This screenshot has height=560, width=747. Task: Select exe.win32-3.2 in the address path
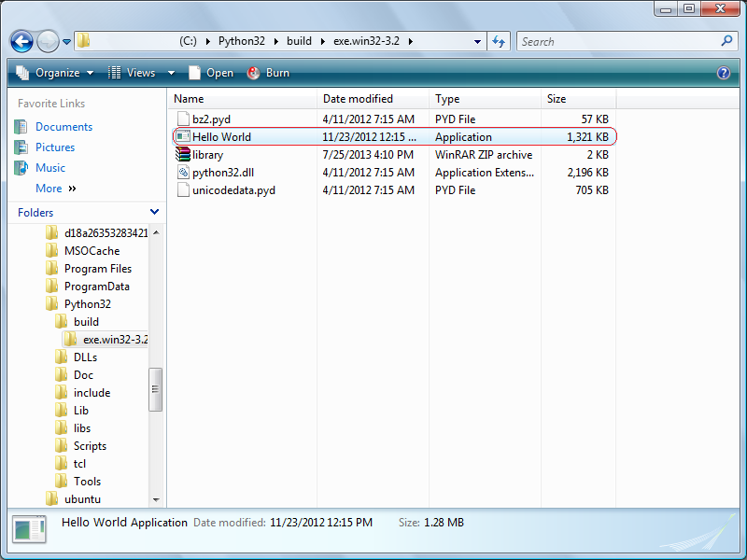coord(366,41)
